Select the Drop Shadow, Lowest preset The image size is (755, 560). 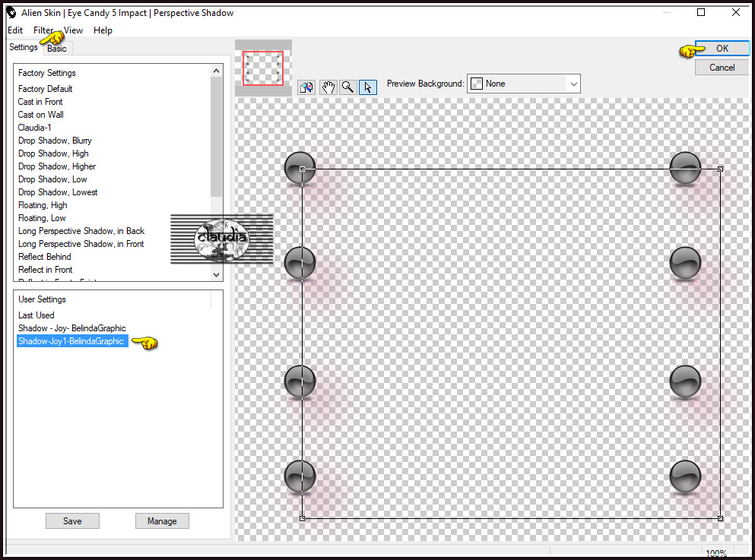click(x=58, y=192)
